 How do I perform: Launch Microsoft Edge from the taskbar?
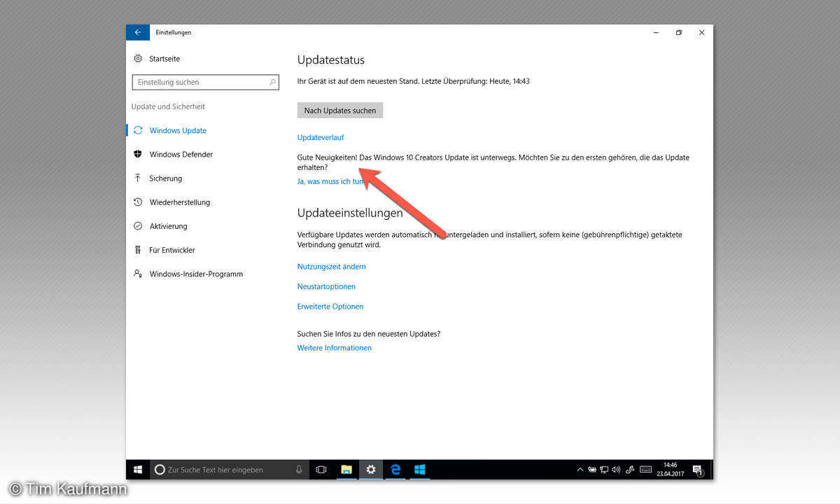pos(395,470)
